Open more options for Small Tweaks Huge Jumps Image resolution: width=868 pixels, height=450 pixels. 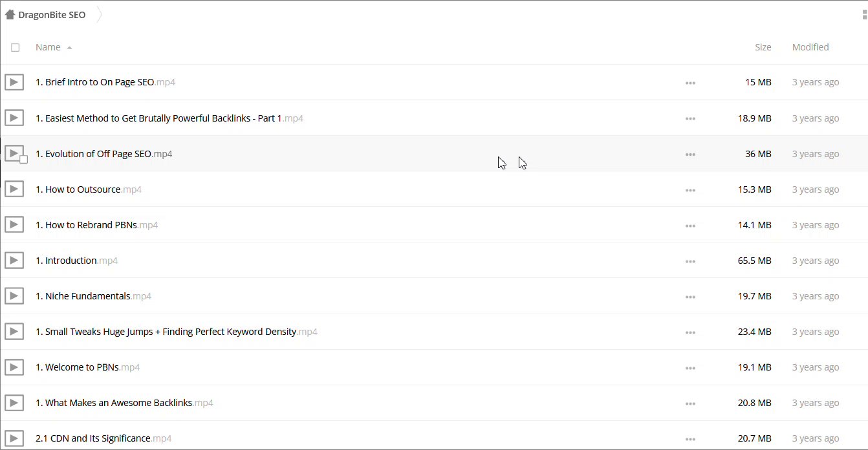click(690, 332)
